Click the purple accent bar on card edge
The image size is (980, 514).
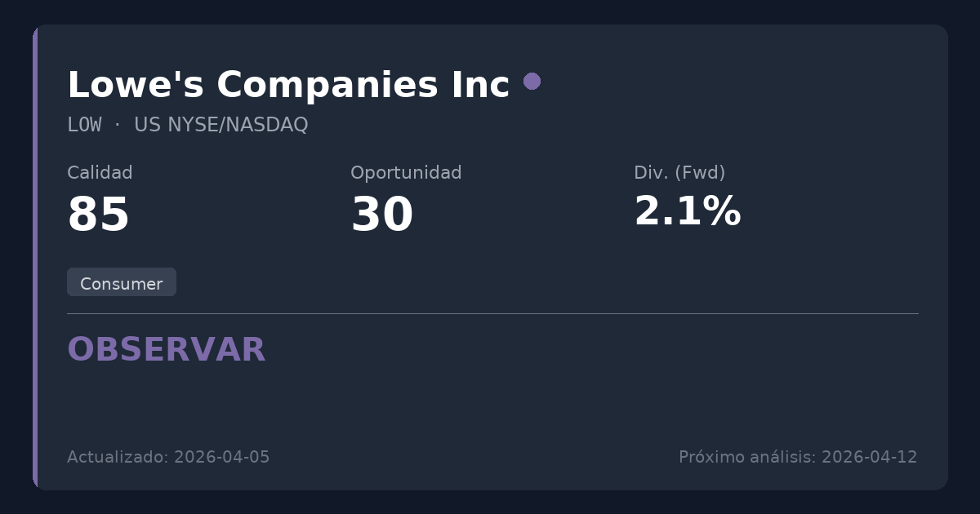(x=35, y=257)
